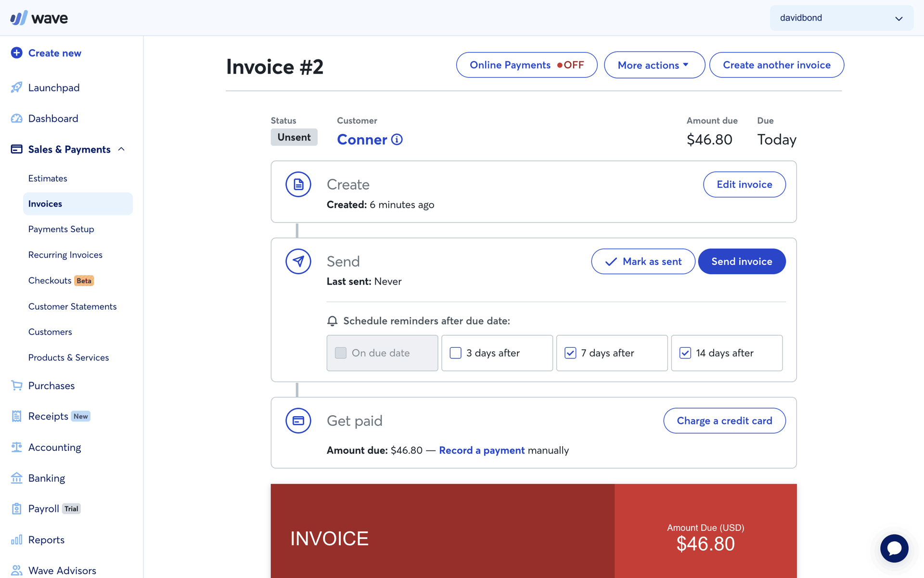Check the 3 days after reminder
This screenshot has width=924, height=578.
pyautogui.click(x=455, y=353)
